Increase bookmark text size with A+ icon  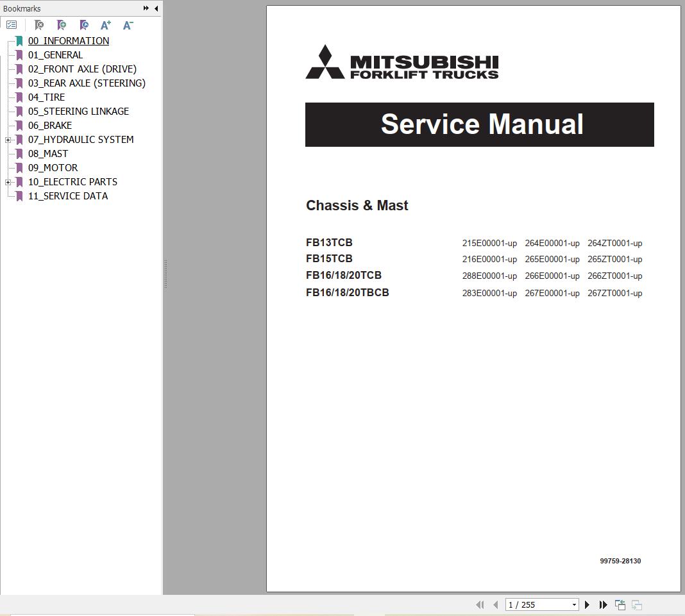point(105,25)
